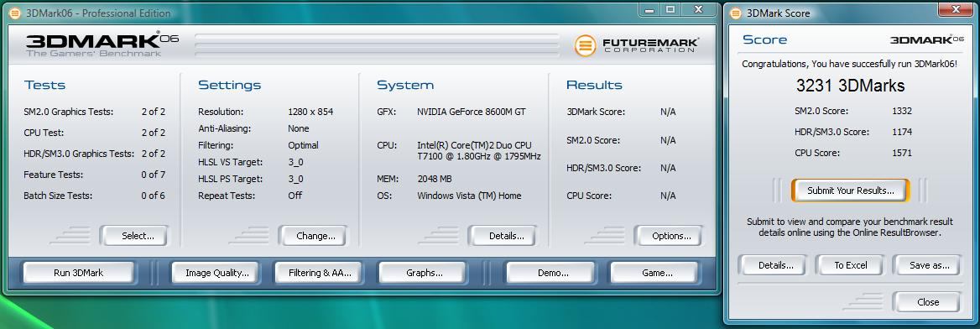Click the HDR/SM3.0 Graphics Tests label
980x329 pixels.
(79, 154)
